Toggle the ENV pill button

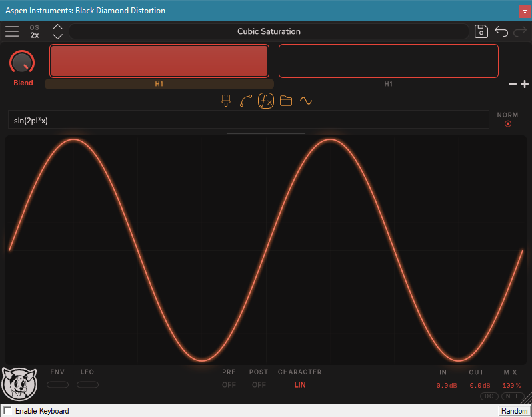pyautogui.click(x=58, y=385)
